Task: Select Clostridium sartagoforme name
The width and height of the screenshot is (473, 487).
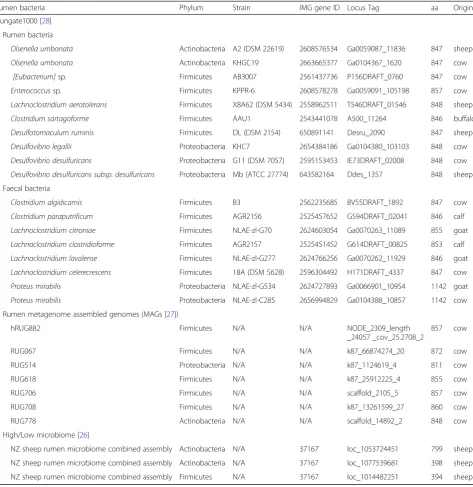Action: coord(50,119)
